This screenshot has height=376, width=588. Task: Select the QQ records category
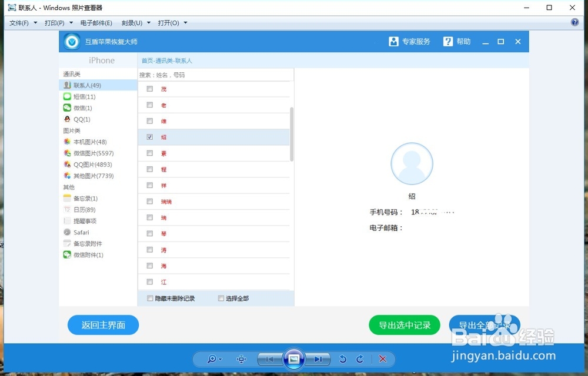pos(79,119)
